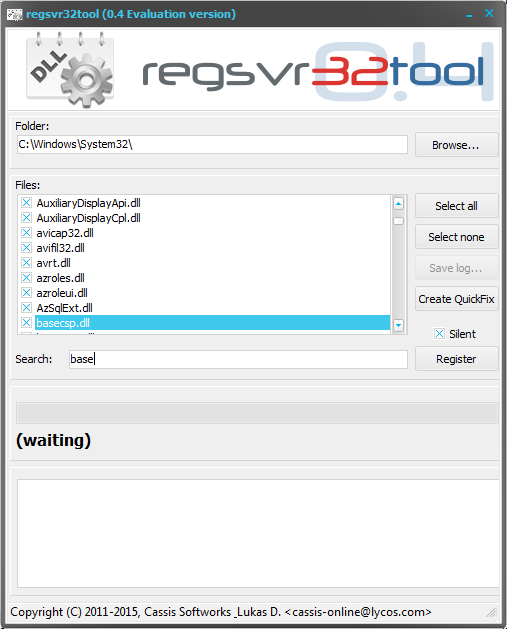Click the file list scrollbar thumb
Image resolution: width=507 pixels, height=629 pixels.
(398, 221)
